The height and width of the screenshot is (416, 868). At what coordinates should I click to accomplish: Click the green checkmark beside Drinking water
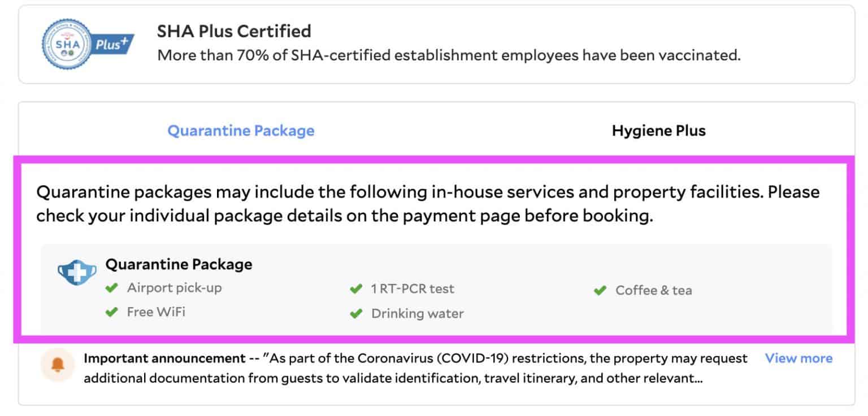[x=355, y=313]
